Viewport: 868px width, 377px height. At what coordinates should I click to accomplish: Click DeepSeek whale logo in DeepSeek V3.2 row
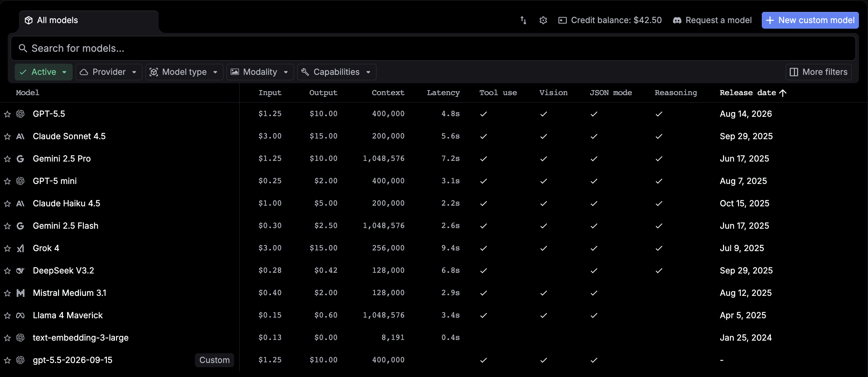click(x=20, y=271)
